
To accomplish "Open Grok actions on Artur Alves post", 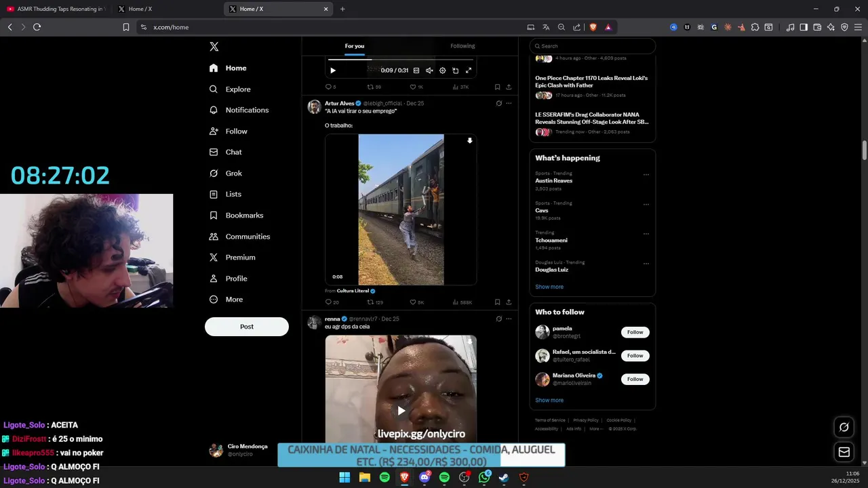I will pyautogui.click(x=498, y=104).
